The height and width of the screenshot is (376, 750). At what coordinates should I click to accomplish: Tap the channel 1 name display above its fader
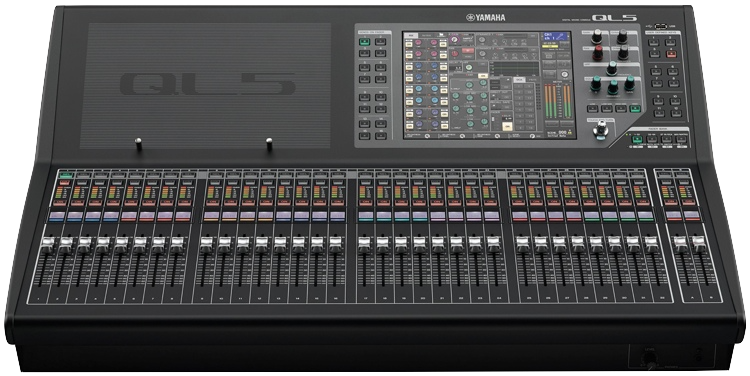coord(56,216)
